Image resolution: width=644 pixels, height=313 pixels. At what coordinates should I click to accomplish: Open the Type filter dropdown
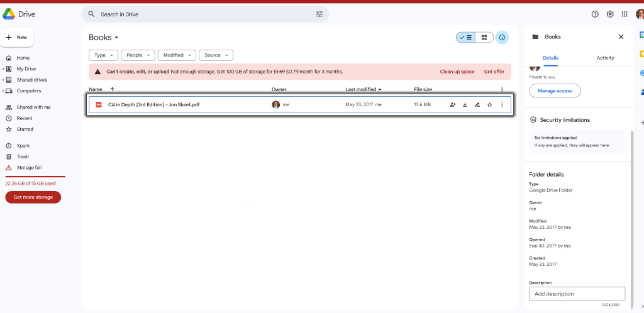104,55
